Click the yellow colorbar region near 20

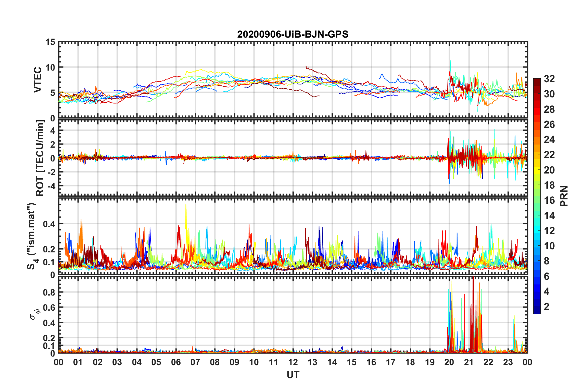(537, 170)
